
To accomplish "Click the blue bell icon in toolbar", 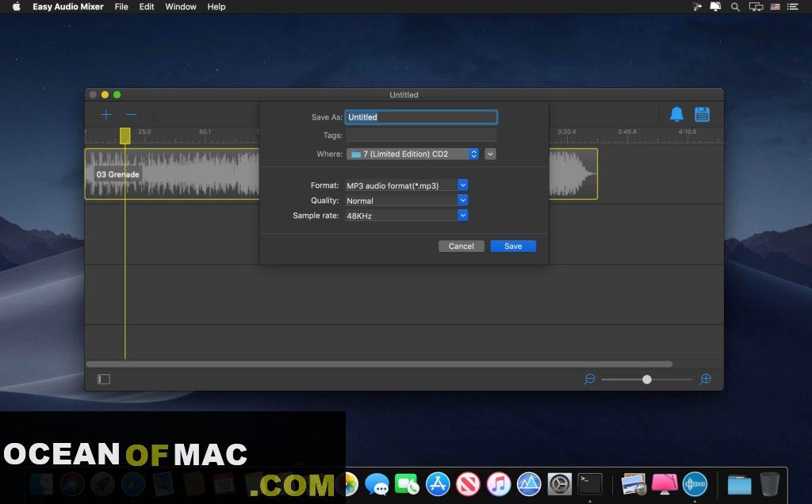I will click(x=676, y=114).
